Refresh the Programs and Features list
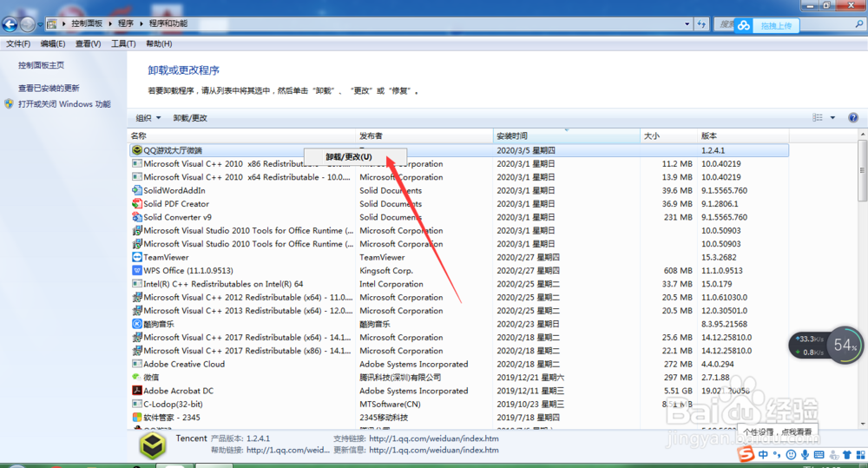Image resolution: width=868 pixels, height=468 pixels. [x=701, y=23]
